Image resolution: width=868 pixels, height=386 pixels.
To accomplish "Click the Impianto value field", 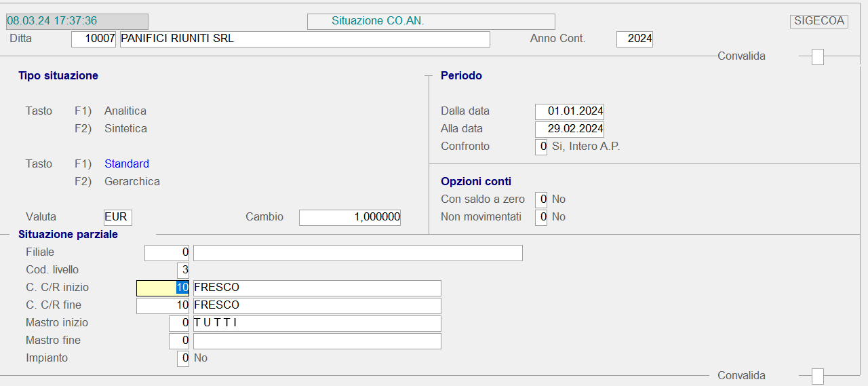I will point(182,358).
